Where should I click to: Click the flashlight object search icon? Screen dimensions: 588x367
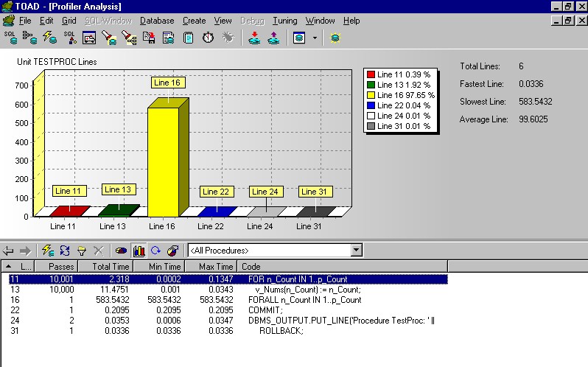tap(109, 37)
